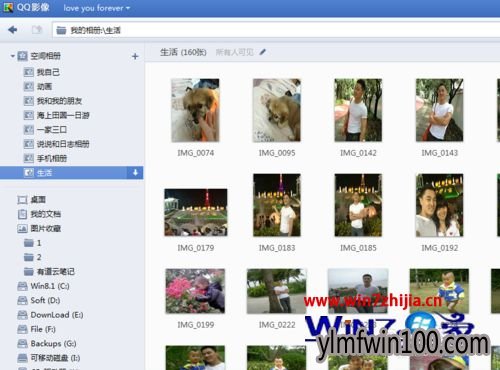Select thumbnail IMG_0074
The height and width of the screenshot is (370, 500).
click(x=195, y=110)
